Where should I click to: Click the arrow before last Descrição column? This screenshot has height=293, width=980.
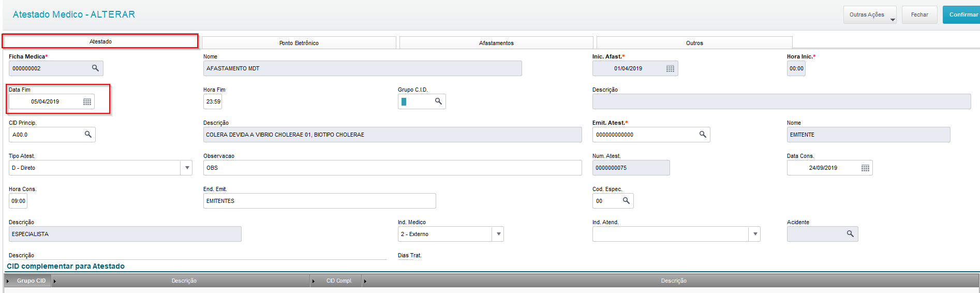click(365, 281)
